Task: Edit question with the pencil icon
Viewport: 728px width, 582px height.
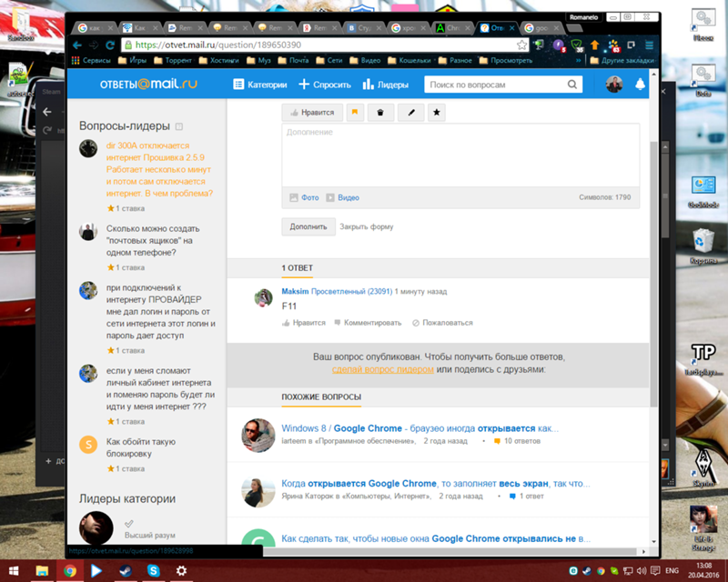Action: point(411,113)
